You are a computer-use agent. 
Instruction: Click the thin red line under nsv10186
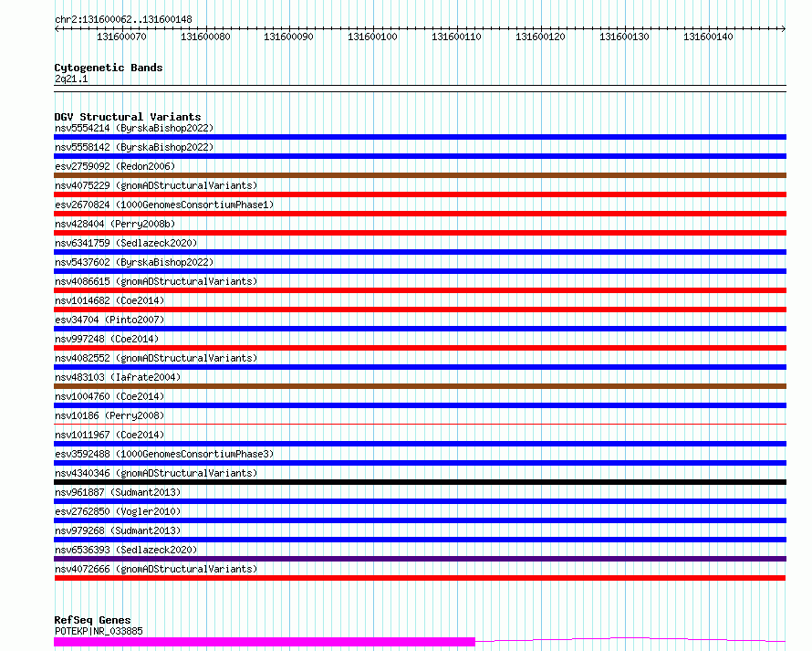pyautogui.click(x=420, y=425)
